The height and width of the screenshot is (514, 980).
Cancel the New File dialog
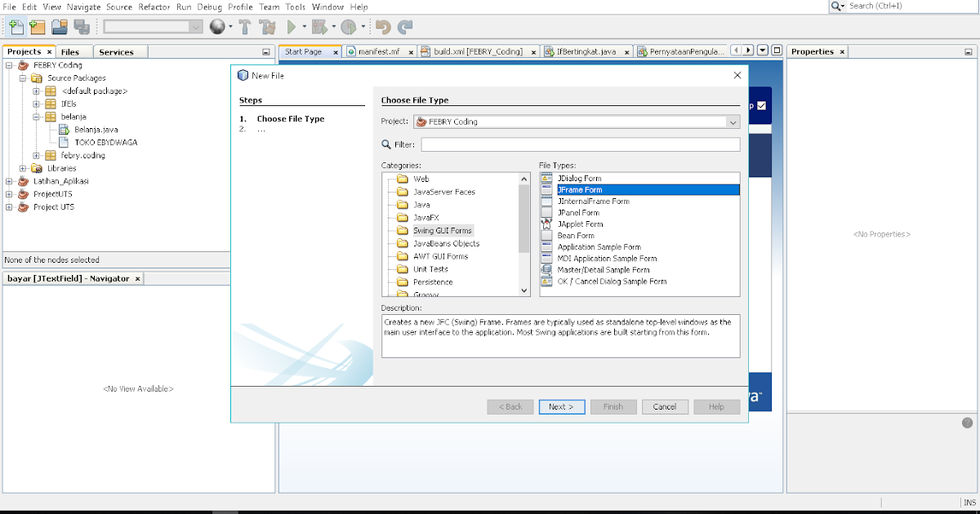pyautogui.click(x=665, y=406)
